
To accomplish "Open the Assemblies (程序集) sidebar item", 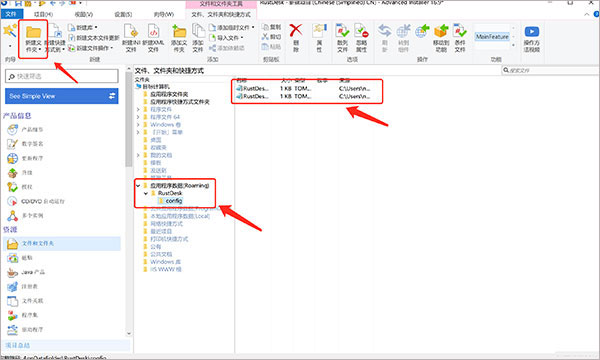I will point(23,315).
